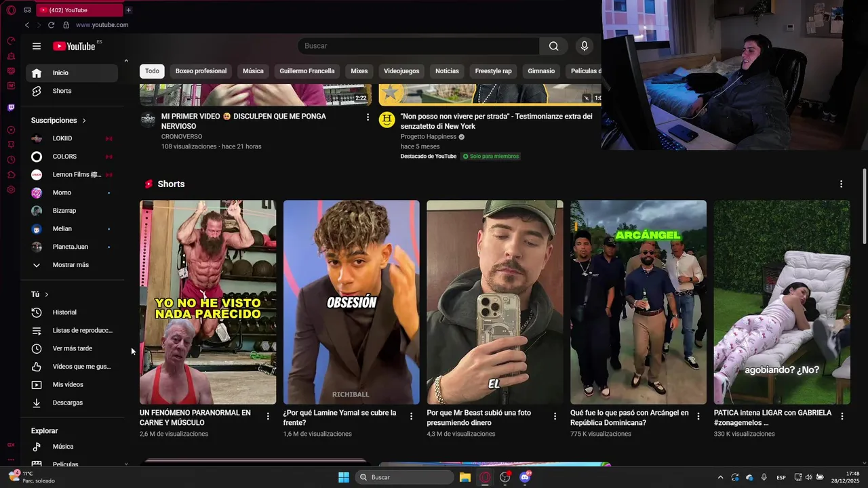
Task: Click the magnifier search button on YouTube
Action: coord(554,46)
